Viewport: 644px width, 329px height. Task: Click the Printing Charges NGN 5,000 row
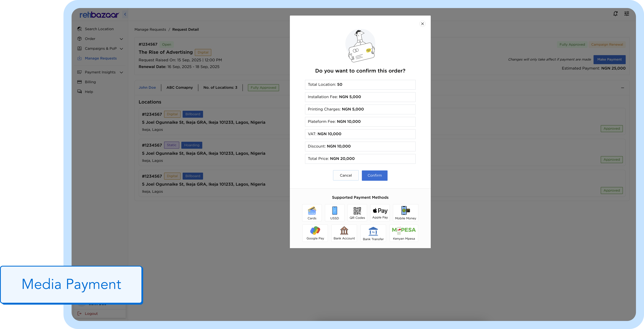pyautogui.click(x=360, y=109)
